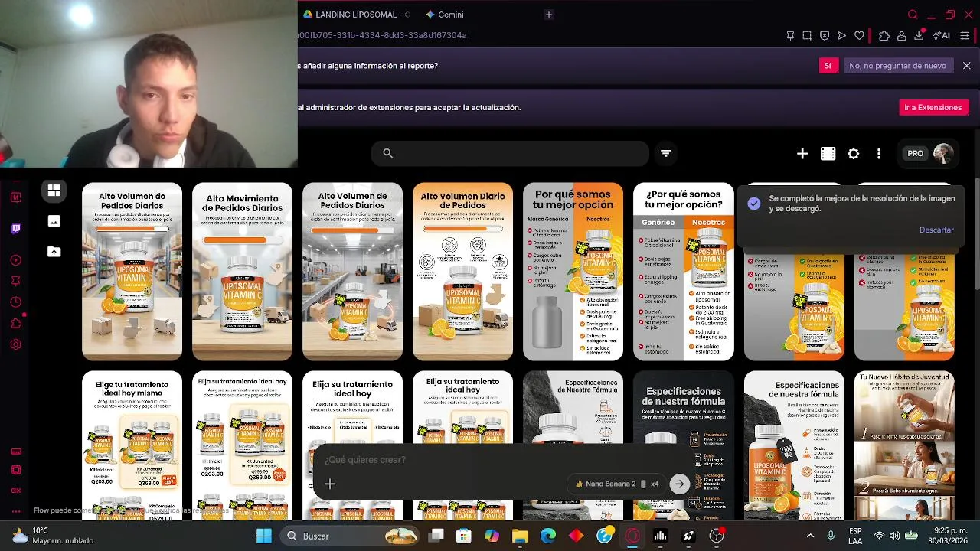Open File Explorer from the taskbar
The height and width of the screenshot is (551, 980).
pos(520,536)
